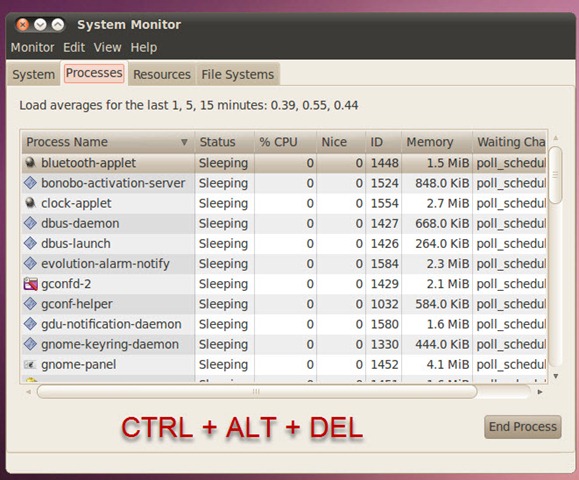Click process ID 1584 cell

tap(384, 263)
